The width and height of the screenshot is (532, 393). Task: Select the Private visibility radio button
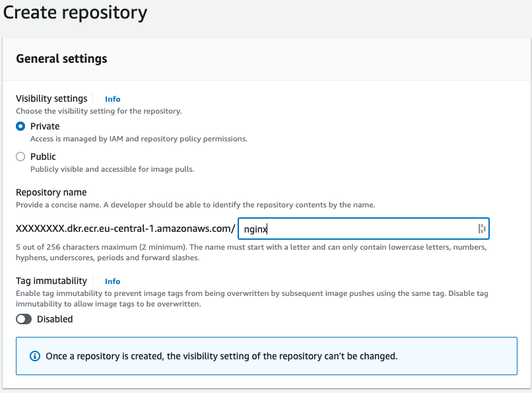point(19,126)
